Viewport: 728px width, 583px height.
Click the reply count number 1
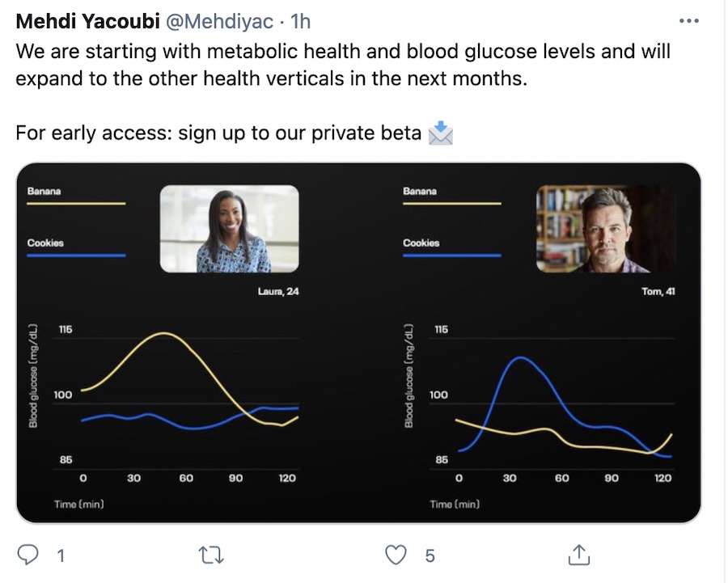point(61,556)
